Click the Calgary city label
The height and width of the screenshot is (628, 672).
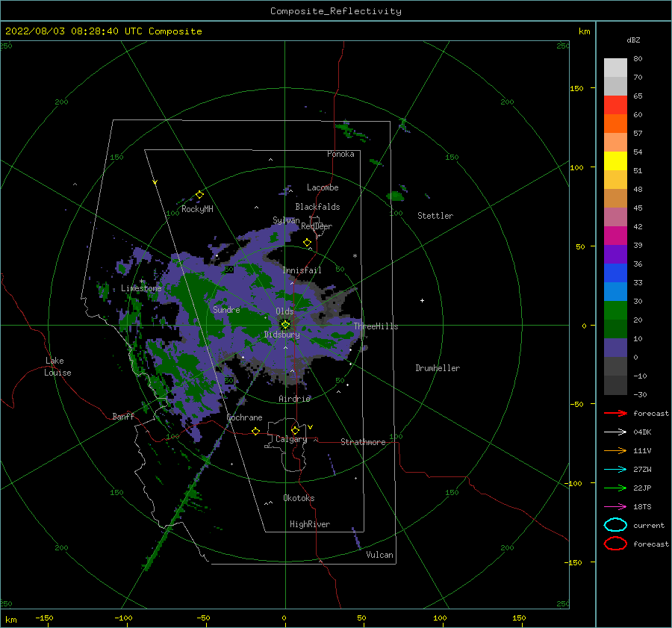pyautogui.click(x=291, y=439)
